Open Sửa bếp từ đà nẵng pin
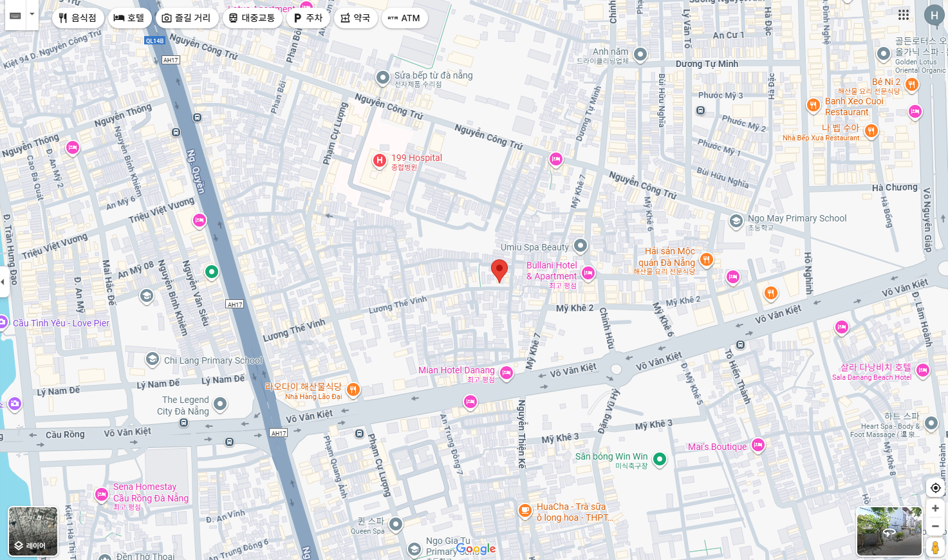This screenshot has height=560, width=948. pyautogui.click(x=382, y=78)
